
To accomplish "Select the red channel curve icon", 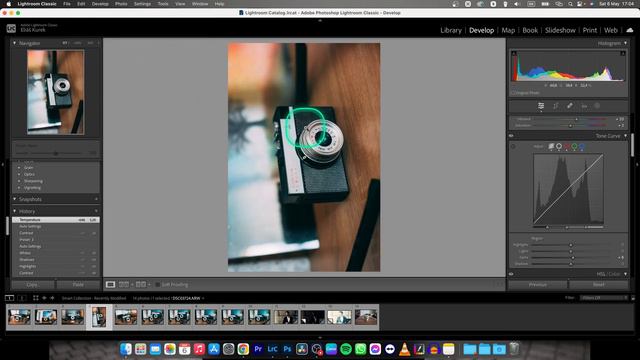I will 567,146.
